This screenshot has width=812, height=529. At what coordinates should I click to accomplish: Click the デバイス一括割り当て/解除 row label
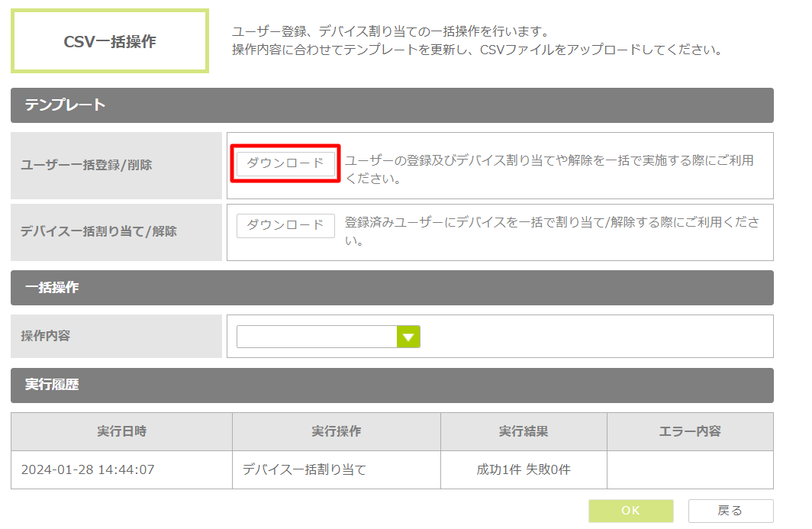tap(98, 231)
